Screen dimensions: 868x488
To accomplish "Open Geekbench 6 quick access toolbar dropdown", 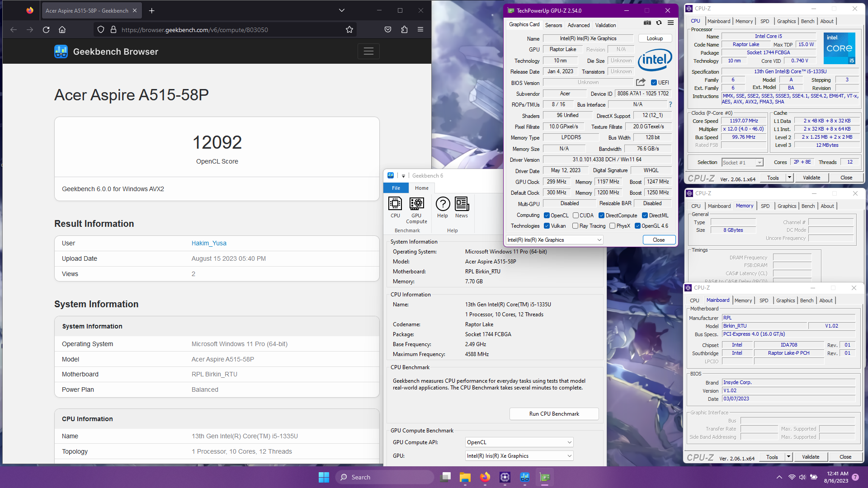I will pyautogui.click(x=403, y=176).
